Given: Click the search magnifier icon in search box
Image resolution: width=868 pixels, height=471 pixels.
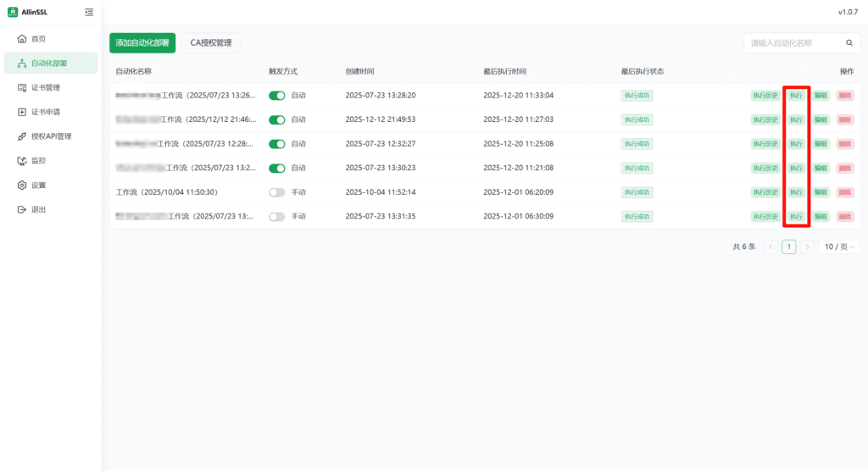Looking at the screenshot, I should [849, 42].
